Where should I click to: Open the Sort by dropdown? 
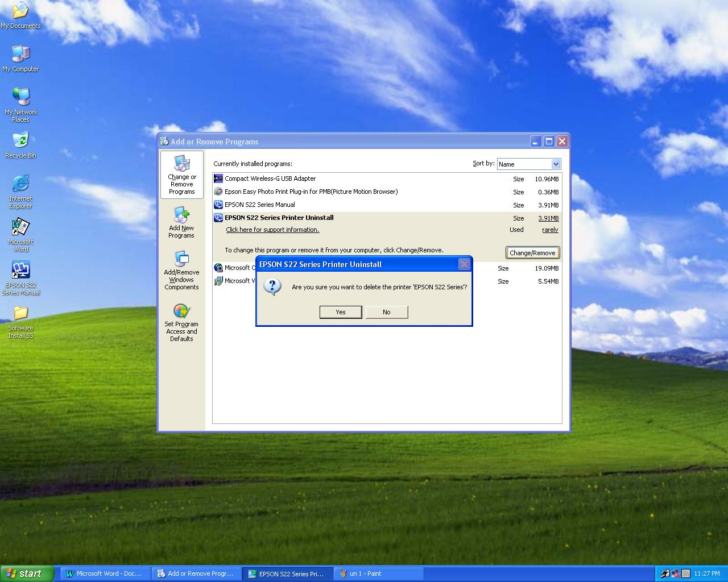pos(555,164)
